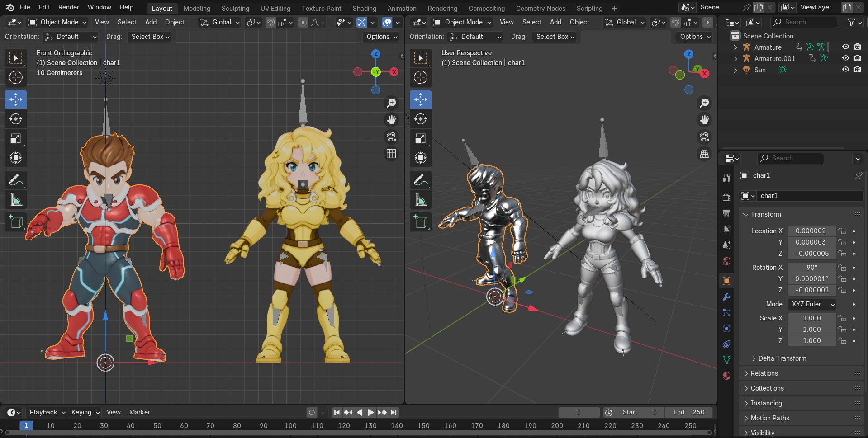The image size is (868, 438).
Task: Activate the Annotate tool in left viewport
Action: pyautogui.click(x=16, y=180)
